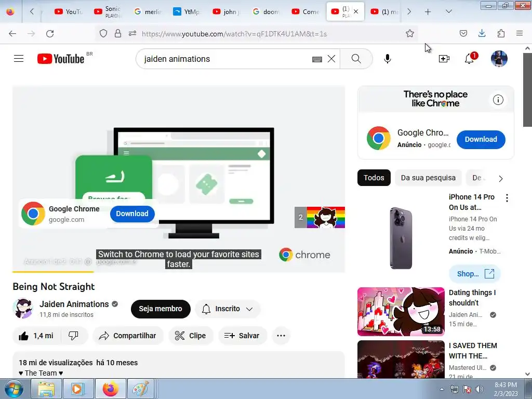Viewport: 532px width, 399px height.
Task: Dislike the video
Action: pyautogui.click(x=73, y=336)
